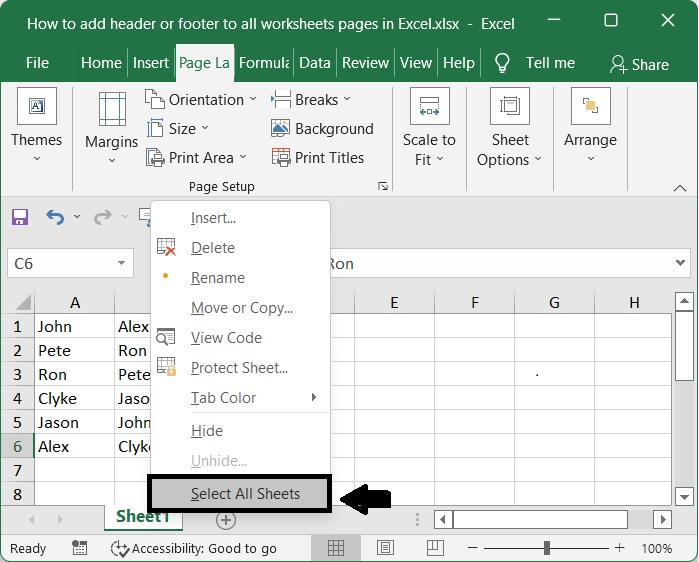699x562 pixels.
Task: Switch to the Insert ribbon tab
Action: click(x=151, y=62)
